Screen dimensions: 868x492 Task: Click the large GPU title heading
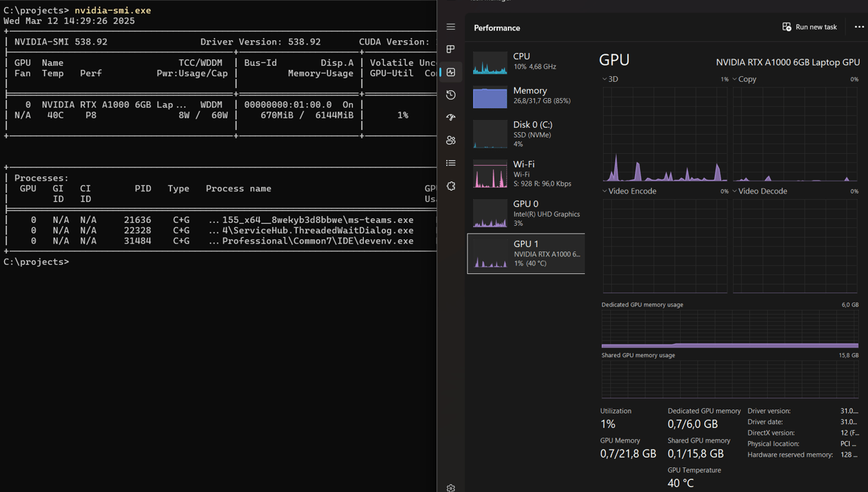coord(614,61)
